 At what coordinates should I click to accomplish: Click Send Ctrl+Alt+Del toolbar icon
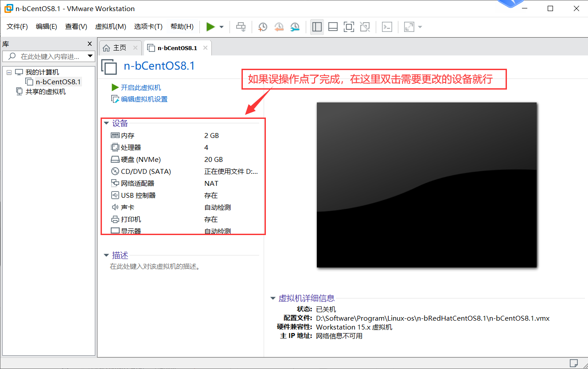[241, 27]
